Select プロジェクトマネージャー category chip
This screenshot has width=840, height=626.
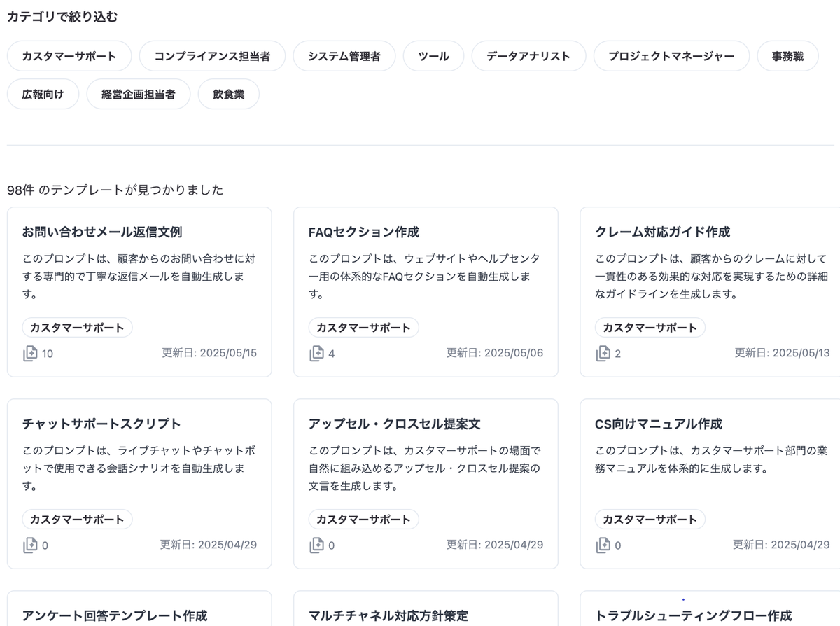(x=671, y=56)
